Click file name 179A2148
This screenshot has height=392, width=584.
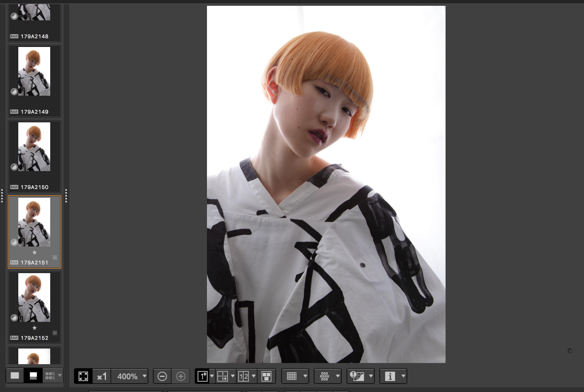tap(35, 36)
